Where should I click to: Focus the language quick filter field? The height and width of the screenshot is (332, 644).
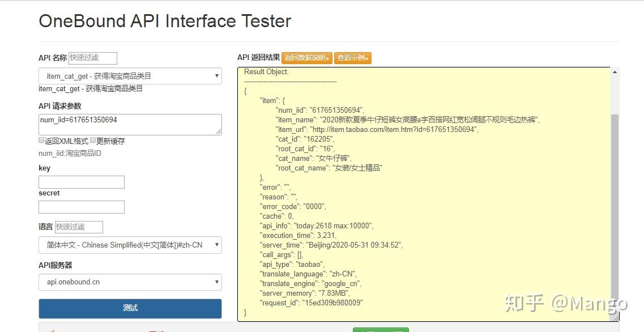(x=79, y=227)
